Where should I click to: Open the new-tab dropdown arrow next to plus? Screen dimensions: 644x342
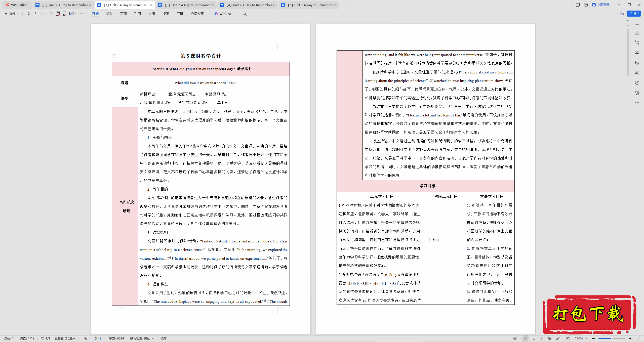349,5
